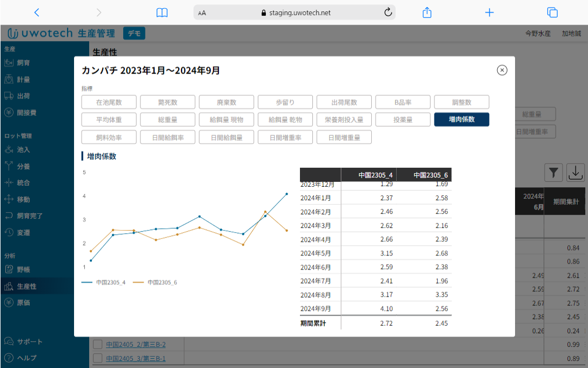Open the filter funnel icon
Image resolution: width=588 pixels, height=368 pixels.
tap(553, 173)
